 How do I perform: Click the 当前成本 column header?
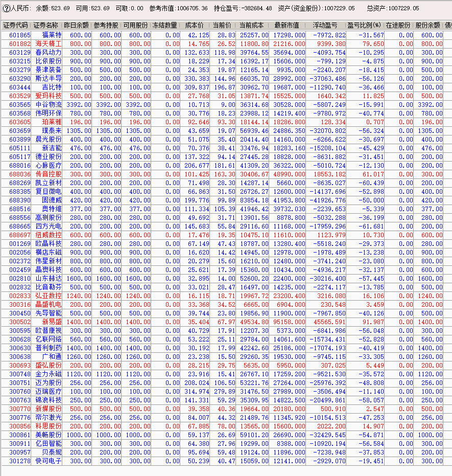click(252, 25)
